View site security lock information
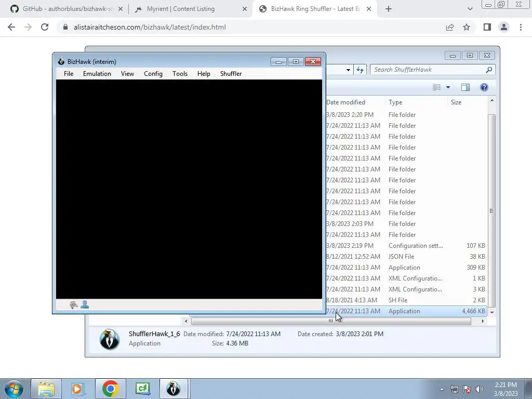Viewport: 532px width, 399px height. tap(65, 27)
